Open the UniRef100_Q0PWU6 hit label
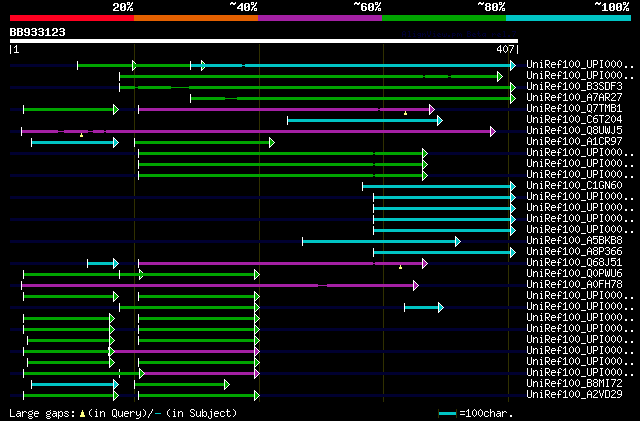The height and width of the screenshot is (421, 640). tap(574, 274)
